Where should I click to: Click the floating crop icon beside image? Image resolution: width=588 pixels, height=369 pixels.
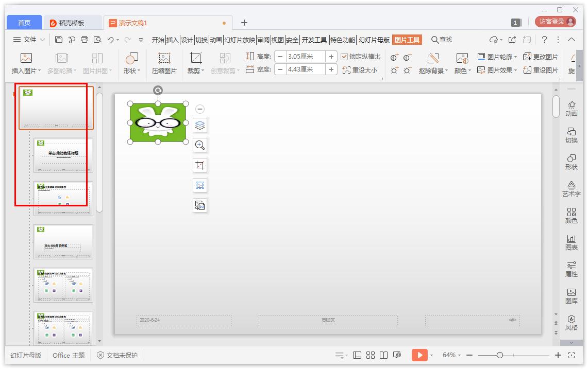click(200, 165)
